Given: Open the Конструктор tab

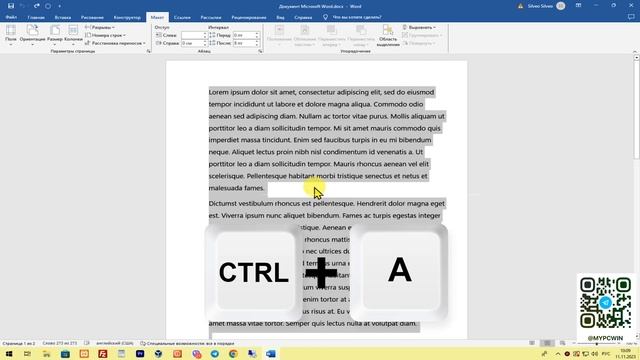Looking at the screenshot, I should 127,18.
